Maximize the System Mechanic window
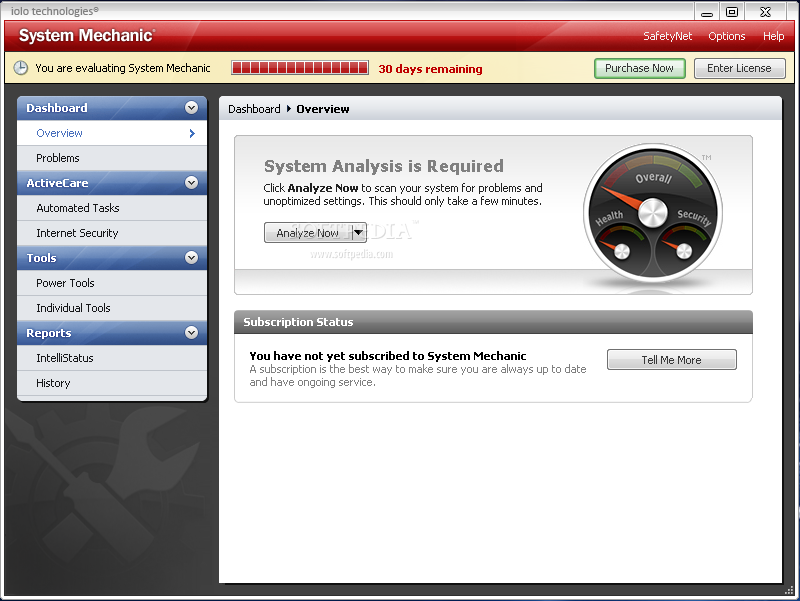This screenshot has width=800, height=601. 732,12
